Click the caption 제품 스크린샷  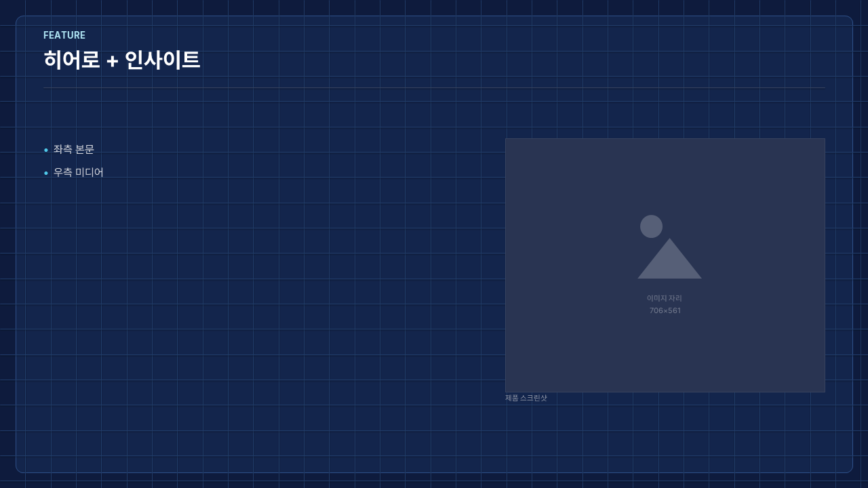point(526,398)
